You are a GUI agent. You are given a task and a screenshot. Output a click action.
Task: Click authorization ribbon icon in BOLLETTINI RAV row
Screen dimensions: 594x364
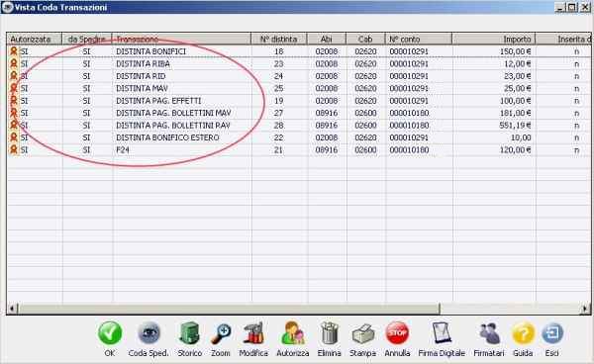click(x=14, y=125)
